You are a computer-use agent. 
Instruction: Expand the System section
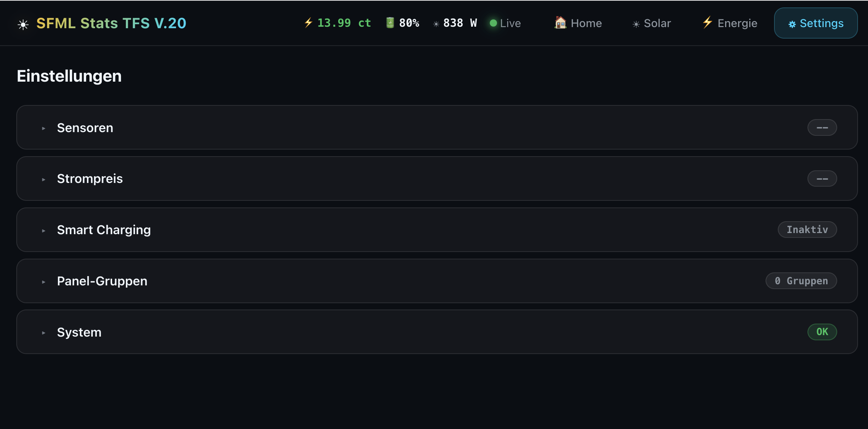click(437, 332)
